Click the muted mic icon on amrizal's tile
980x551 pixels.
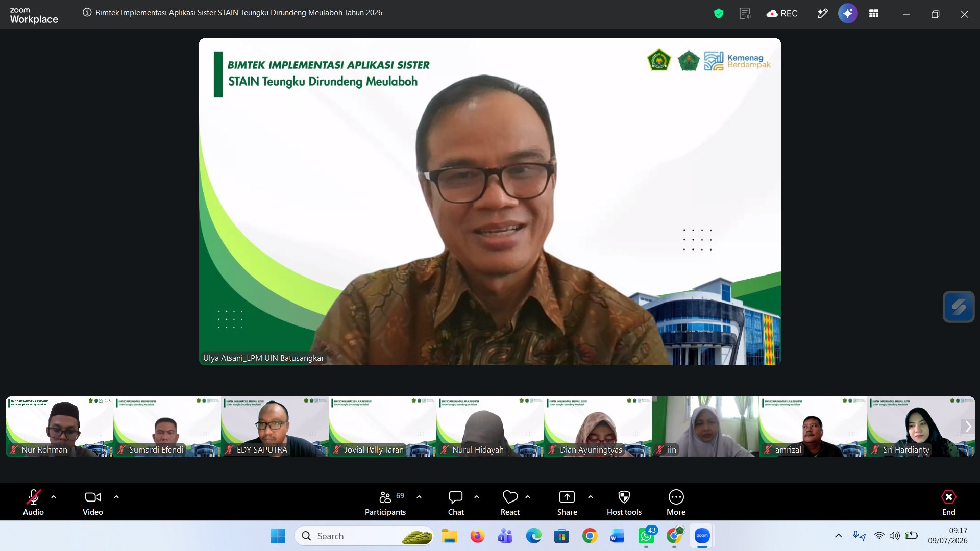(x=768, y=449)
